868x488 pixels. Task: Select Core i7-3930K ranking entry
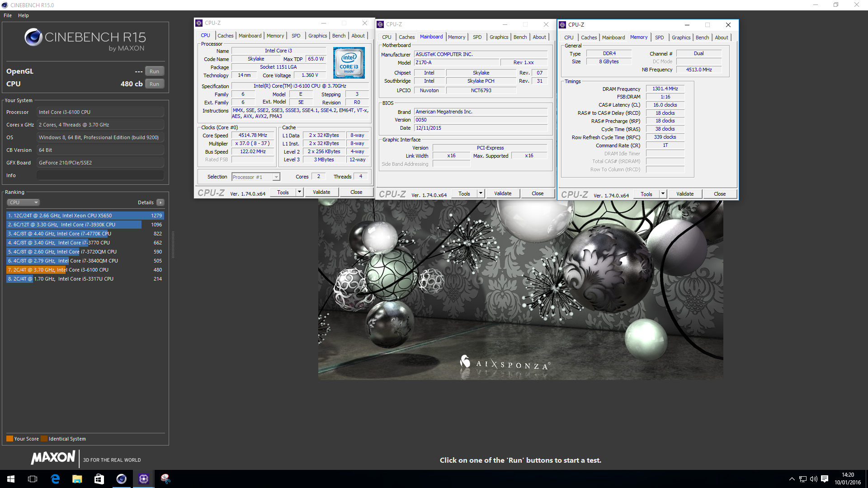pos(85,225)
